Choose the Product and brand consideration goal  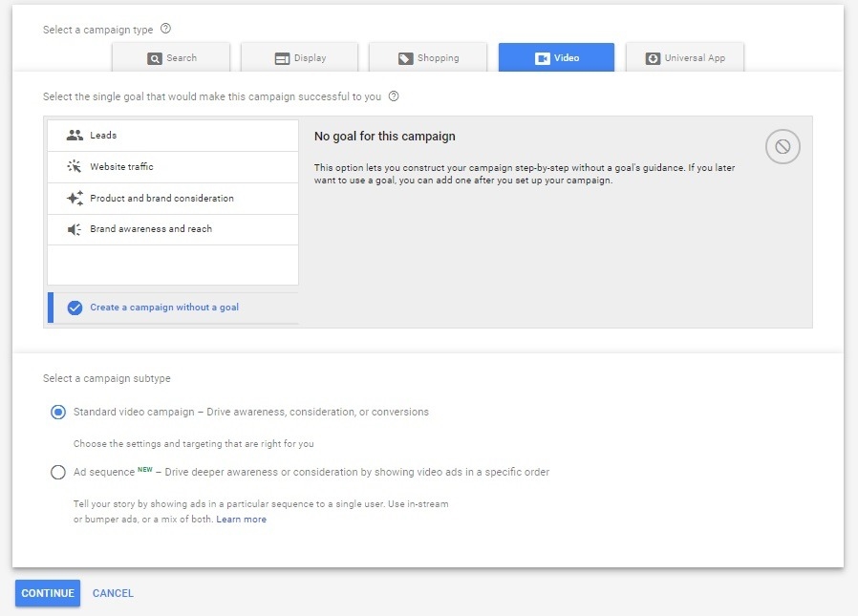tap(161, 198)
